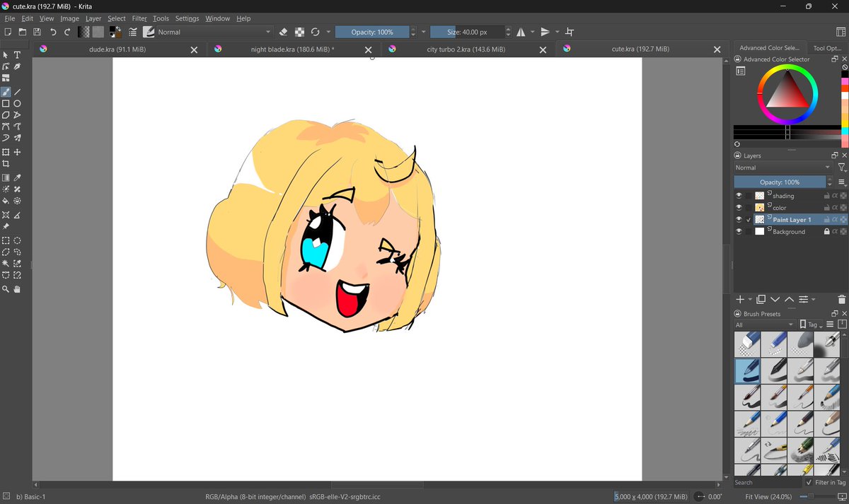
Task: Expand horizontal mirror options arrow
Action: pyautogui.click(x=531, y=32)
